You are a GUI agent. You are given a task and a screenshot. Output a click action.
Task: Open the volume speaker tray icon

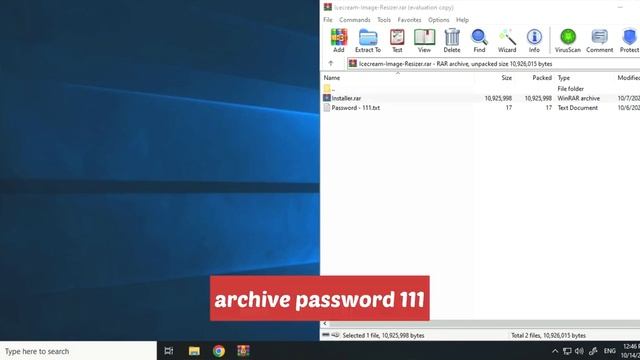[x=579, y=351]
